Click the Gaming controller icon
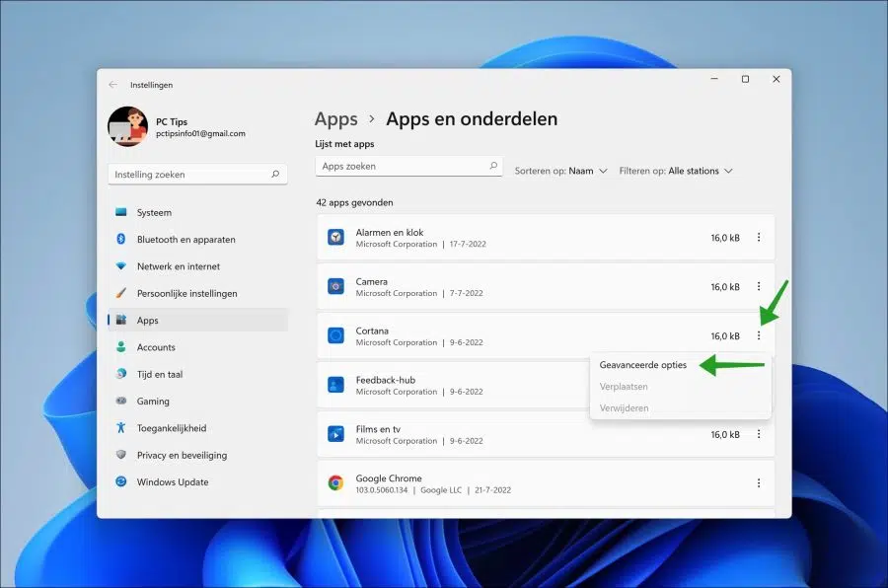This screenshot has width=888, height=588. click(x=120, y=401)
